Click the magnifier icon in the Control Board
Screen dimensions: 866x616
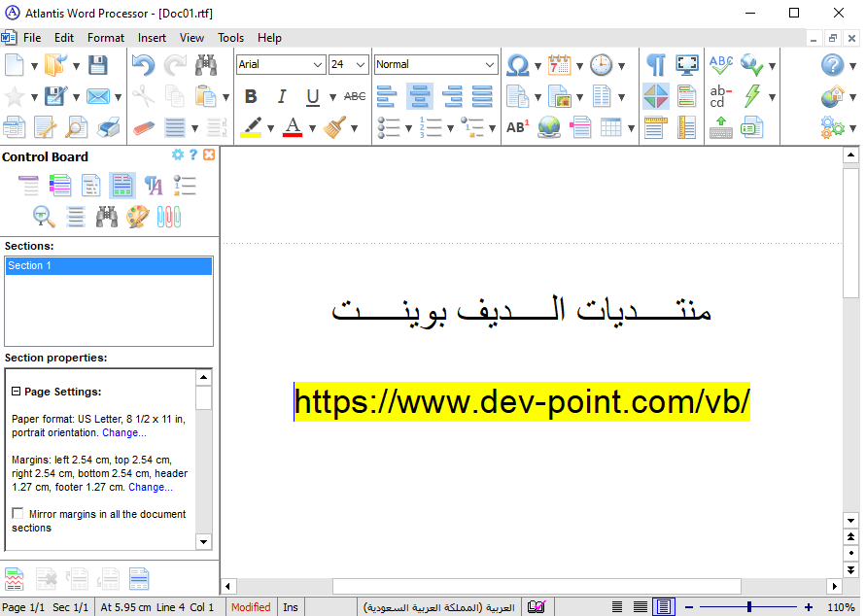pyautogui.click(x=44, y=217)
